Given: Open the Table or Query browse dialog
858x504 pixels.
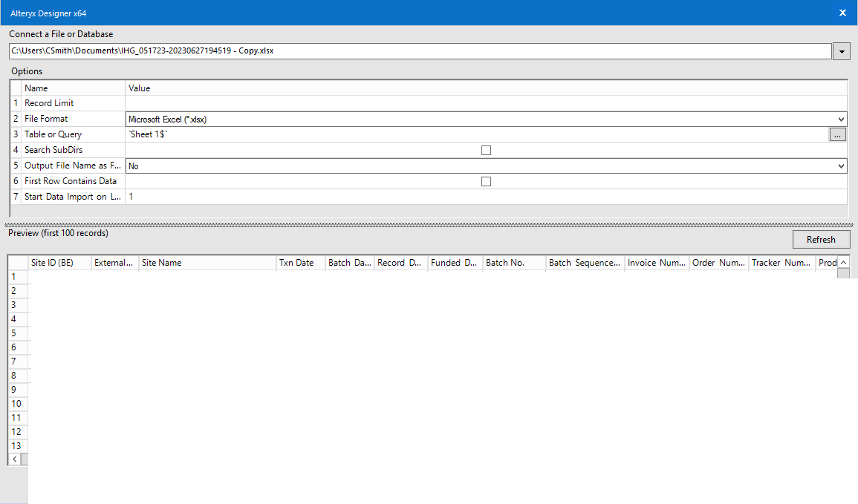Looking at the screenshot, I should [838, 134].
